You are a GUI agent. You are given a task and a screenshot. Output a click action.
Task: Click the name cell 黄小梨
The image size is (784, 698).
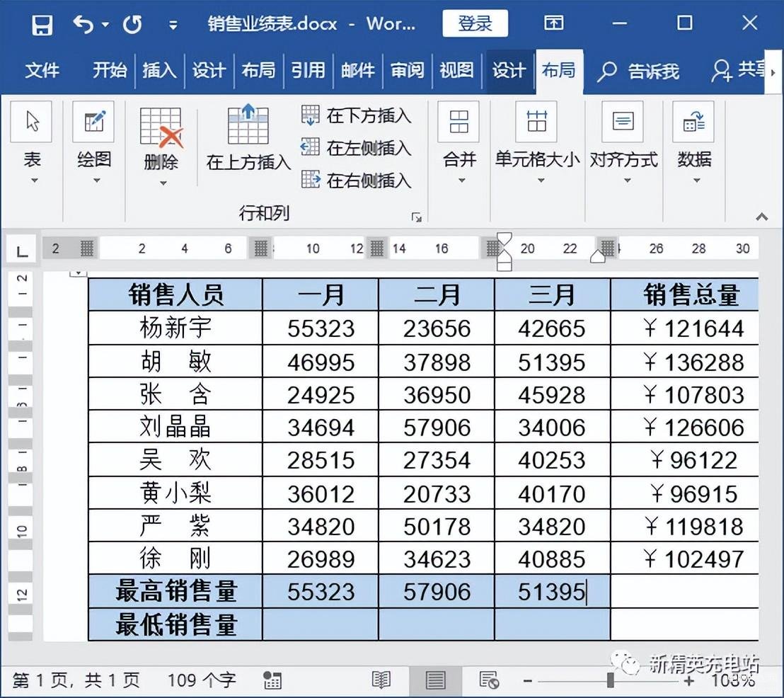click(175, 493)
